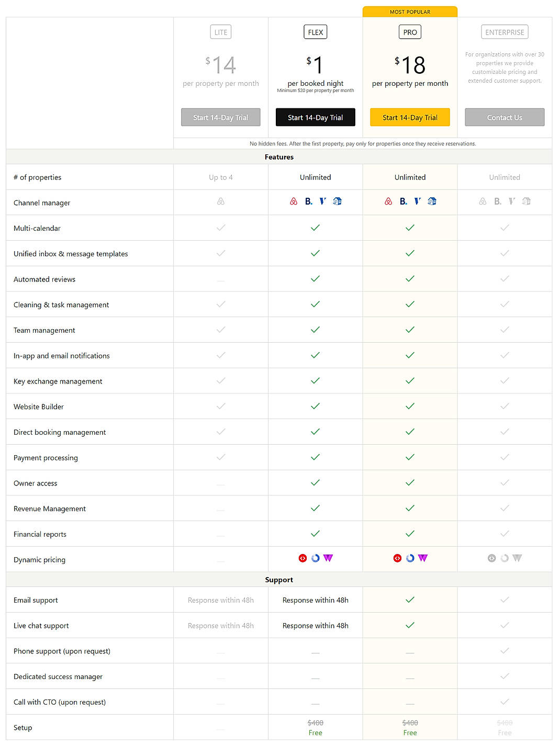The image size is (560, 746).
Task: Switch to the FLEX plan tab
Action: click(315, 31)
